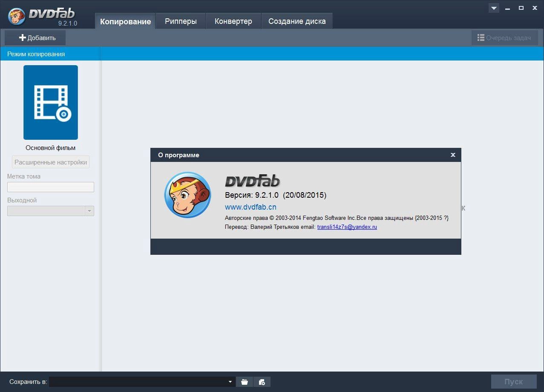Click the version number 9.2.1.0 under logo
The image size is (544, 392).
point(67,23)
